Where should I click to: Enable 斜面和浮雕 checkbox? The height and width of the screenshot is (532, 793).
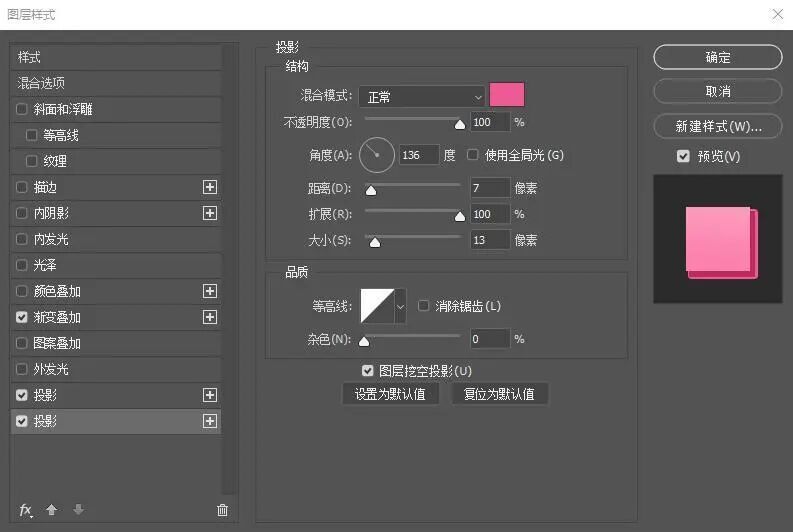pos(22,109)
